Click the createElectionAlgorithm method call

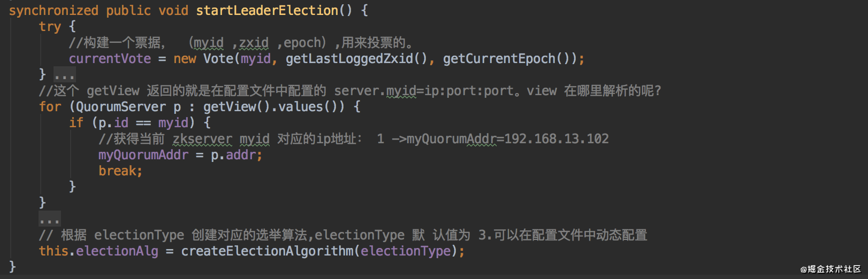click(267, 251)
